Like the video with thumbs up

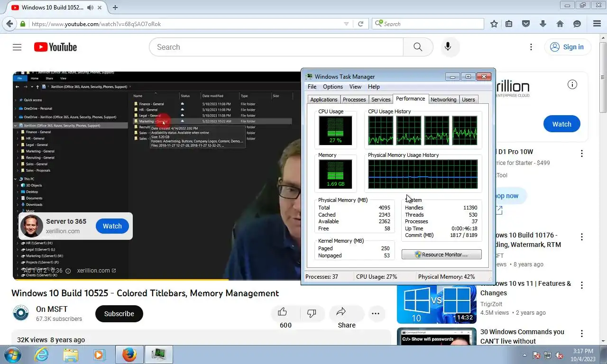tap(283, 312)
